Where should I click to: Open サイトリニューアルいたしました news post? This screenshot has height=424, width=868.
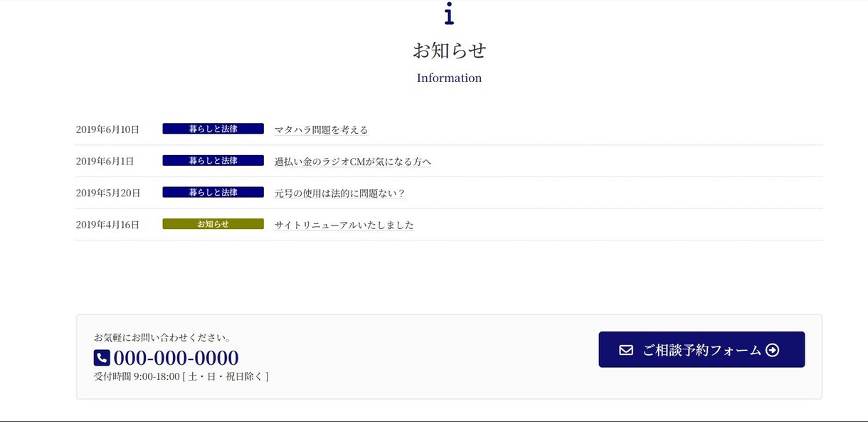pos(344,225)
